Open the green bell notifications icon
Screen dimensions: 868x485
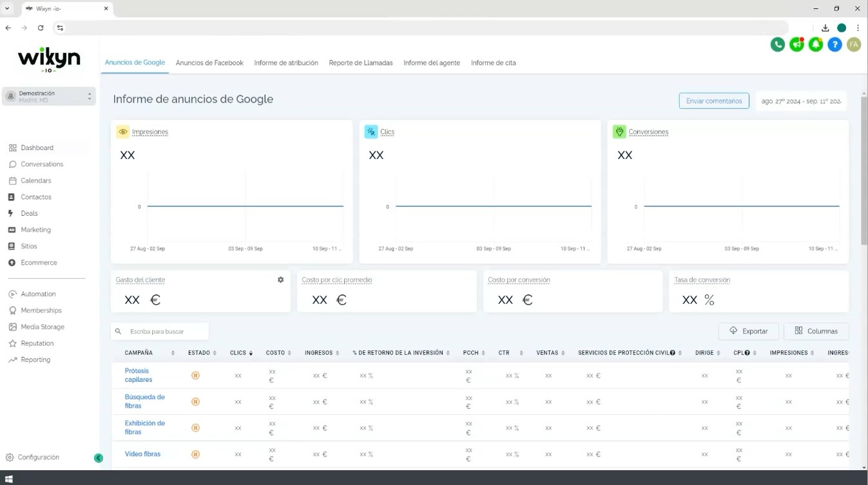816,44
